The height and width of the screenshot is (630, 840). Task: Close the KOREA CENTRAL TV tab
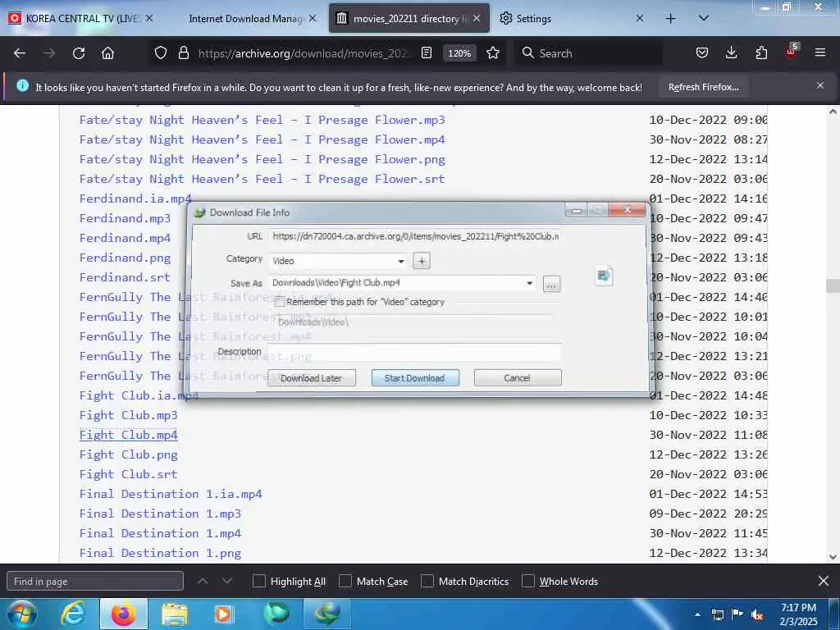click(x=149, y=19)
